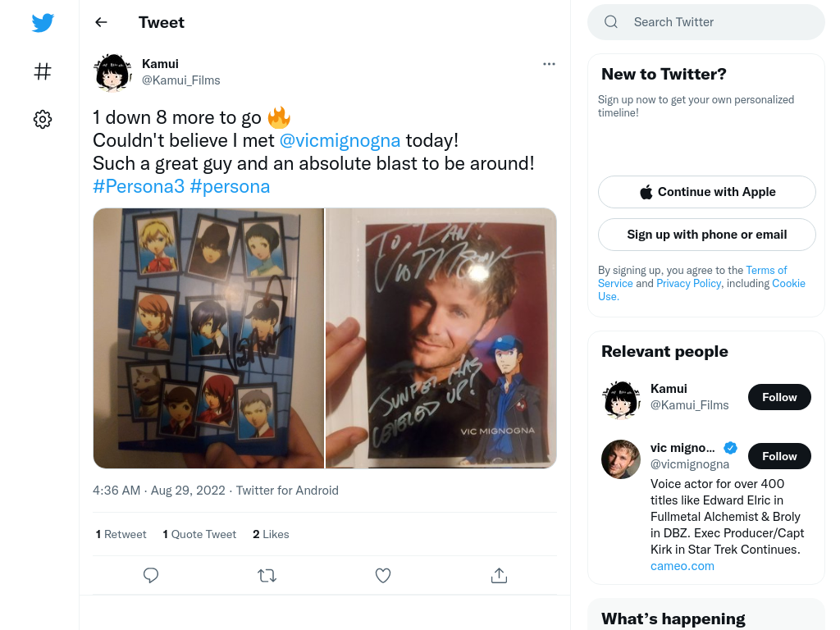
Task: Open the #Persona3 hashtag
Action: (139, 186)
